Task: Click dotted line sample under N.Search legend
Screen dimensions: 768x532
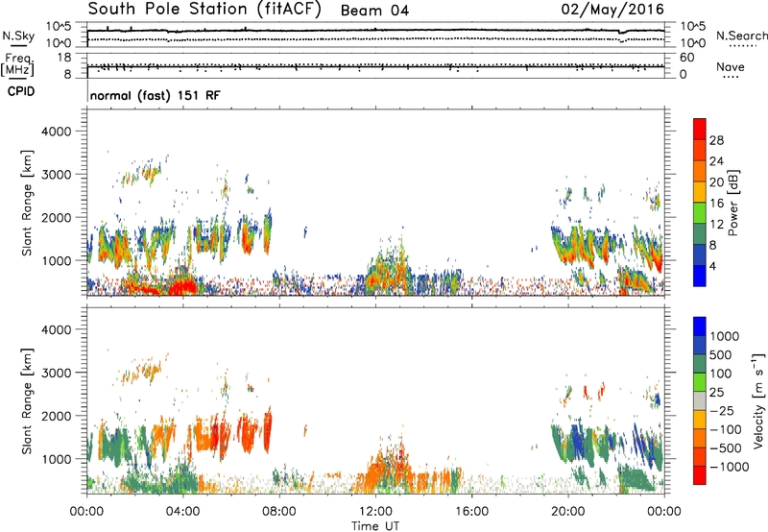Action: point(743,46)
